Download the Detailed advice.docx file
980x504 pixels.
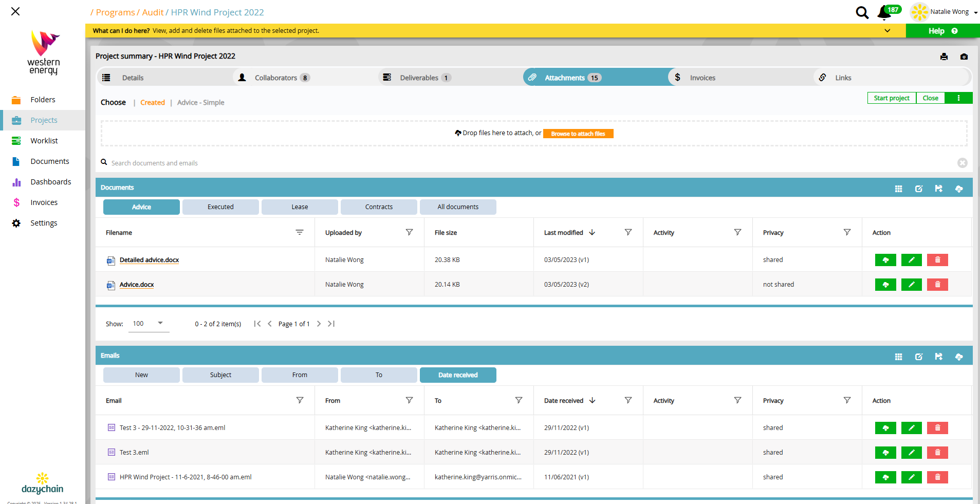tap(885, 260)
